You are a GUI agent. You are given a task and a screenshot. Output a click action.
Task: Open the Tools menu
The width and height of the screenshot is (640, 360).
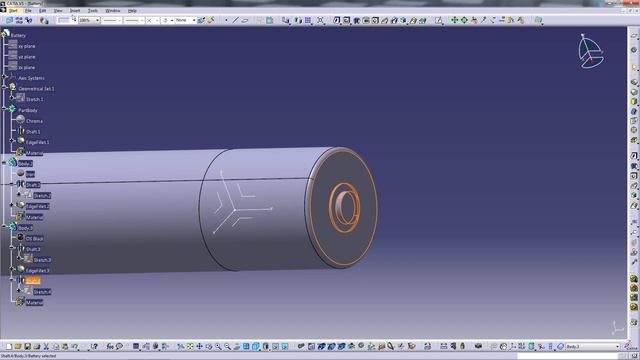point(93,11)
